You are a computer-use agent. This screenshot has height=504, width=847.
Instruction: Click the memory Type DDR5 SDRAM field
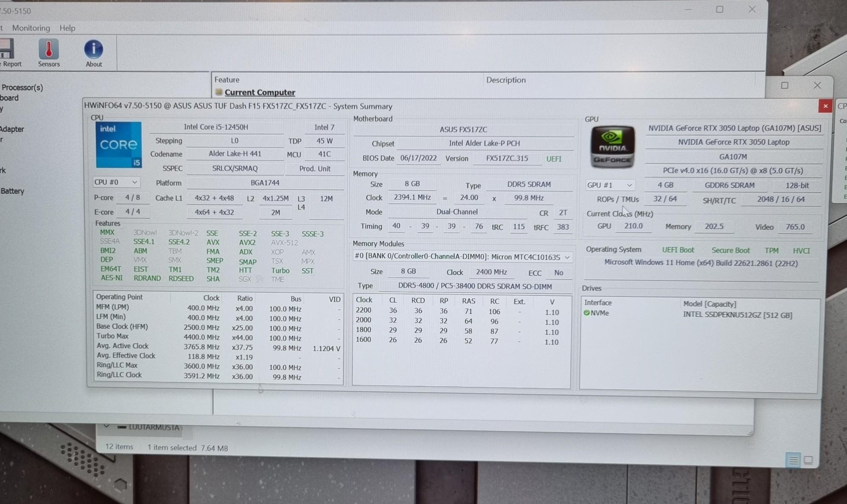point(529,184)
